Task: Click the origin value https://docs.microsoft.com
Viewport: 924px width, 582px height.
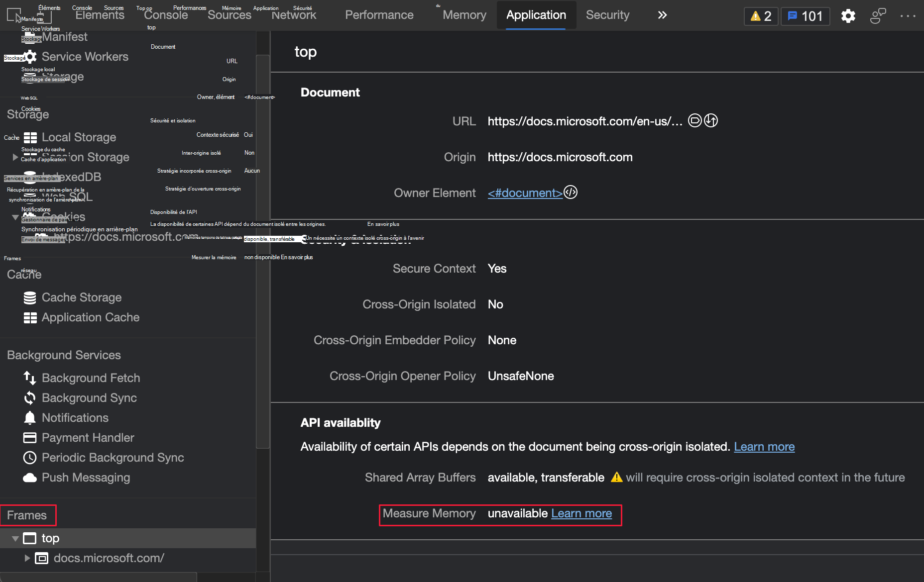Action: 560,157
